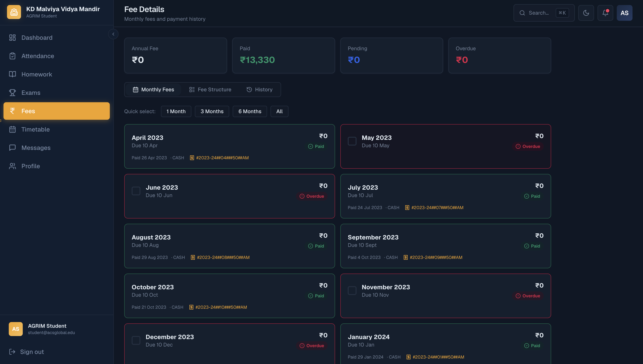Click the receipt icon in August 2023 card
This screenshot has width=643, height=364.
tap(193, 257)
